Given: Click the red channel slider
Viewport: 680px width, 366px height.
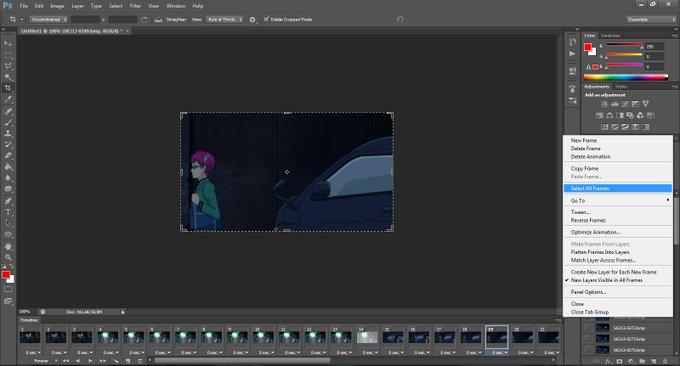Looking at the screenshot, I should pyautogui.click(x=624, y=45).
